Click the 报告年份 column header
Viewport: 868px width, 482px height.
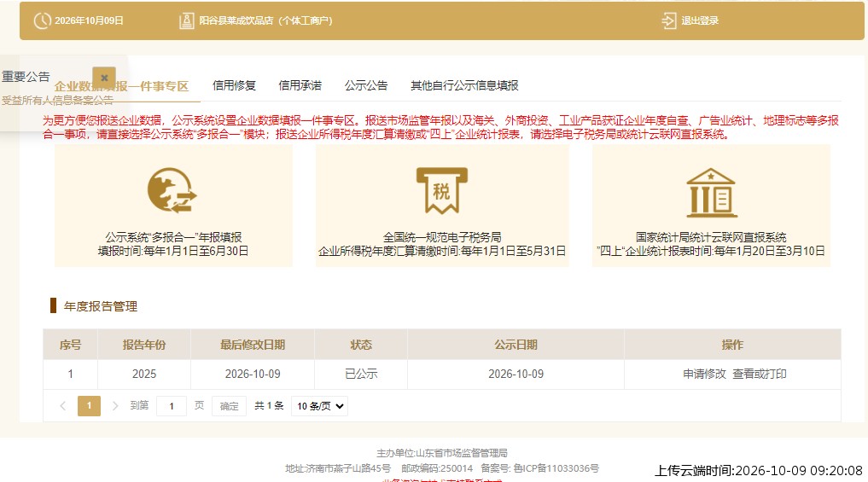pos(144,345)
